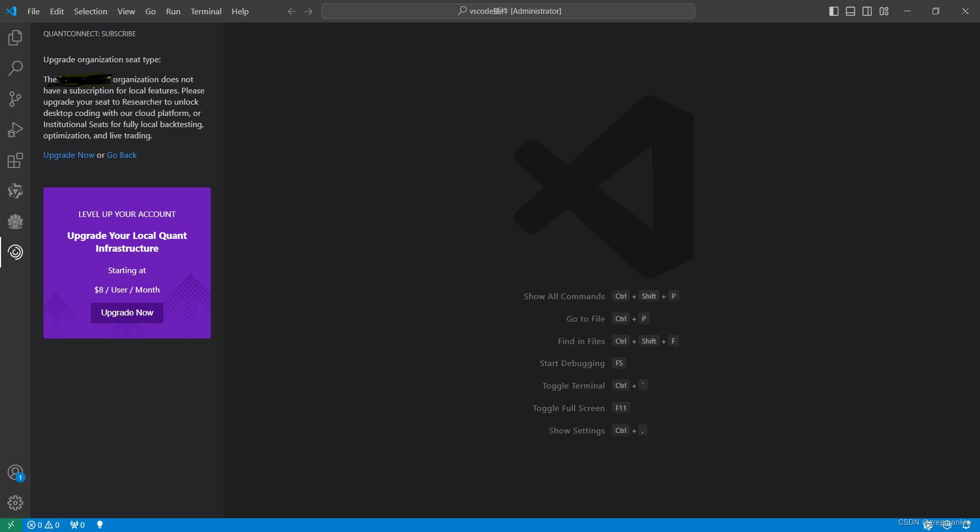Click the QUANTCONNECT: SUBSCRIBE panel title
The image size is (980, 532).
tap(89, 34)
